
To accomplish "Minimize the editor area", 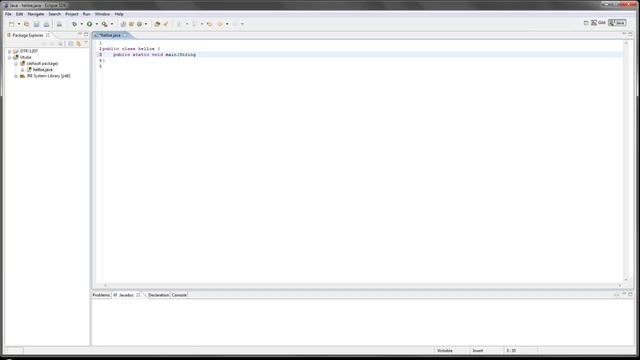I will click(624, 34).
